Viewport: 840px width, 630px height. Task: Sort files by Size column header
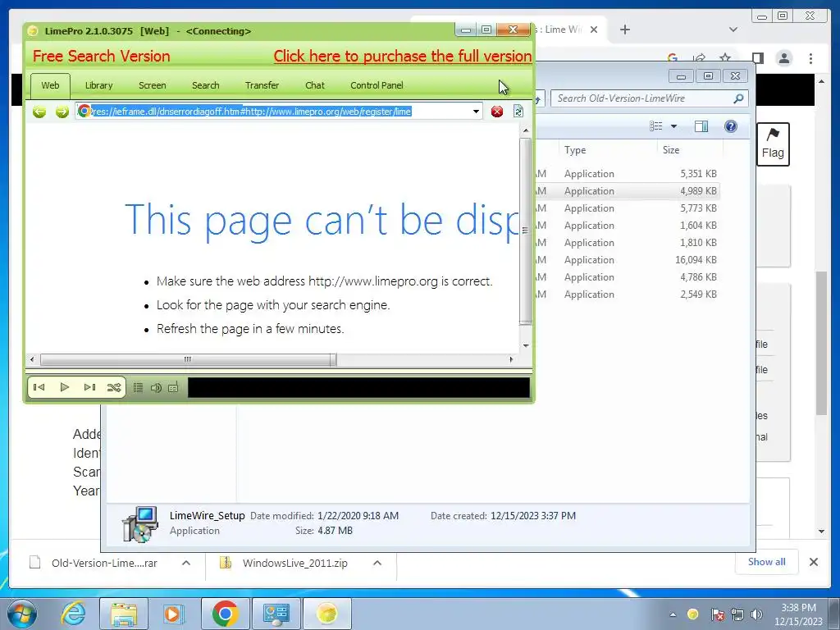click(690, 150)
